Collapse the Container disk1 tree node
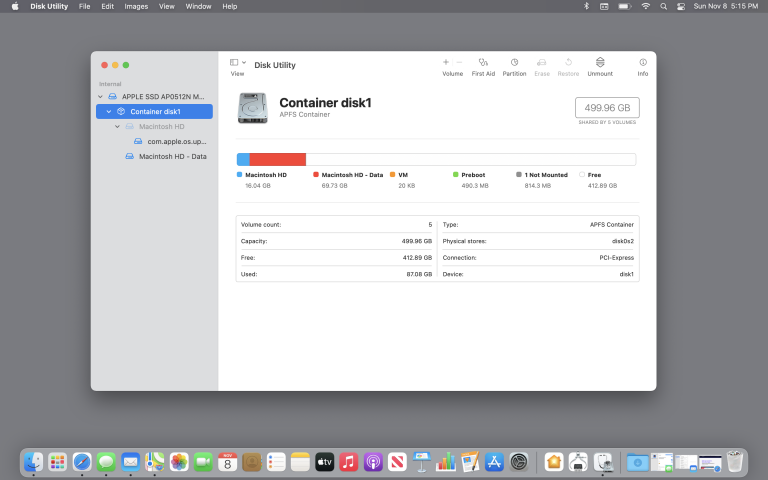Image resolution: width=768 pixels, height=480 pixels. click(x=108, y=111)
